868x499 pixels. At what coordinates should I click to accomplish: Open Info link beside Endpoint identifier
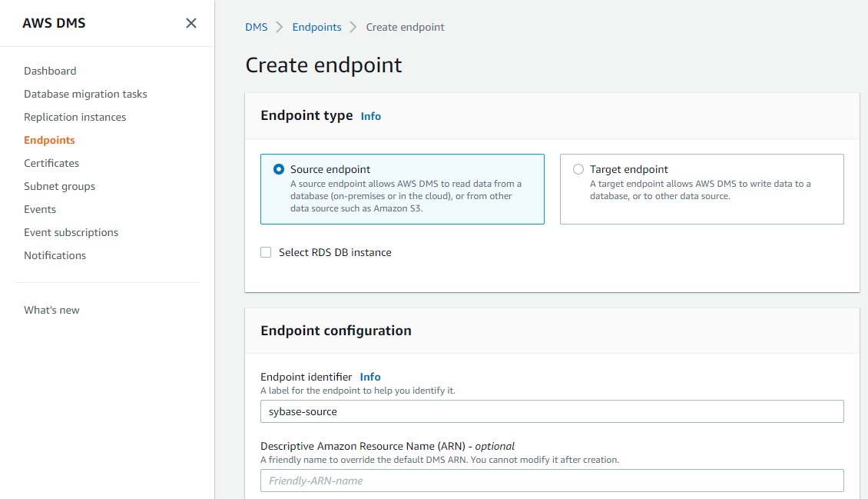click(370, 377)
